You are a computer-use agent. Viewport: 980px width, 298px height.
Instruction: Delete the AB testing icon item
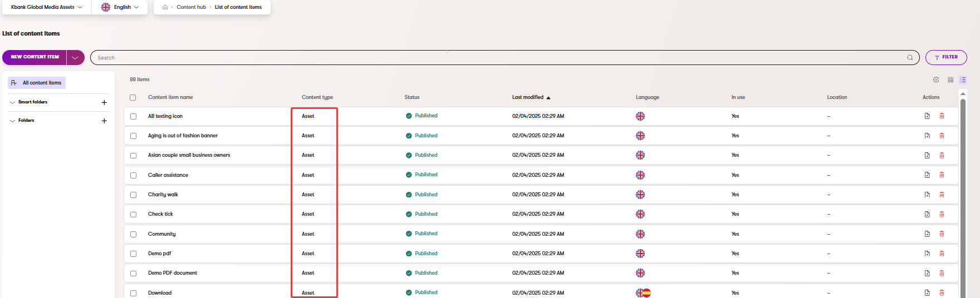(x=942, y=116)
